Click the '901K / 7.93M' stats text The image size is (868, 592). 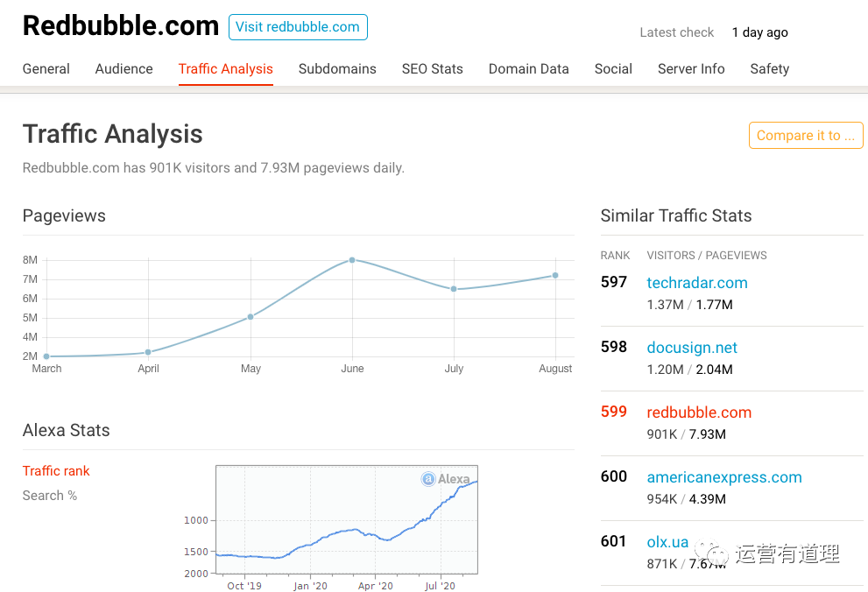pyautogui.click(x=687, y=434)
